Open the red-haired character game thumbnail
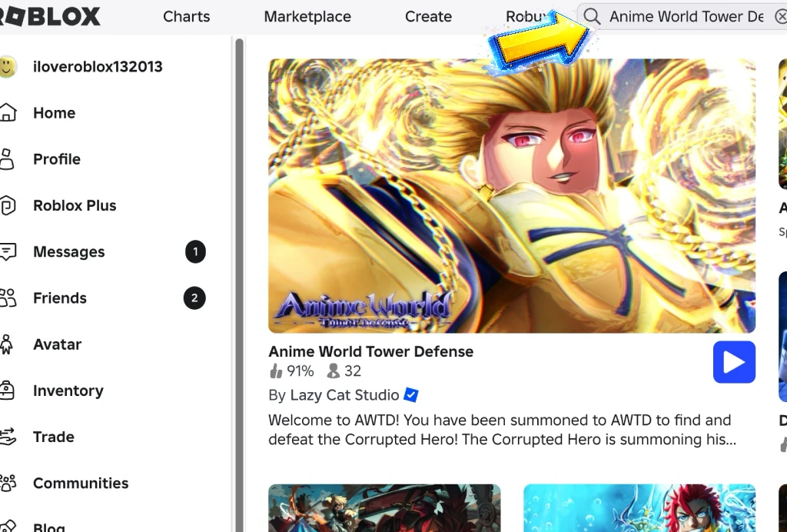Screen dimensions: 787x532 639,508
